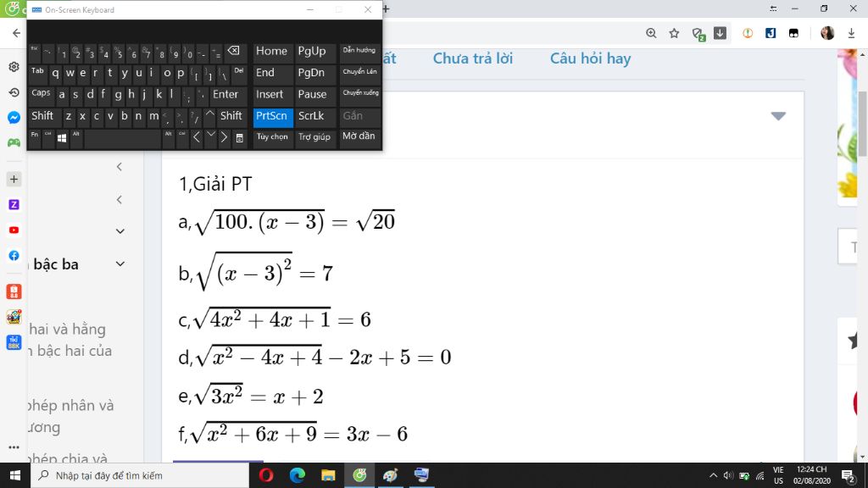Click the dark download-arrow extension icon
Screen dimensions: 868x488
720,33
